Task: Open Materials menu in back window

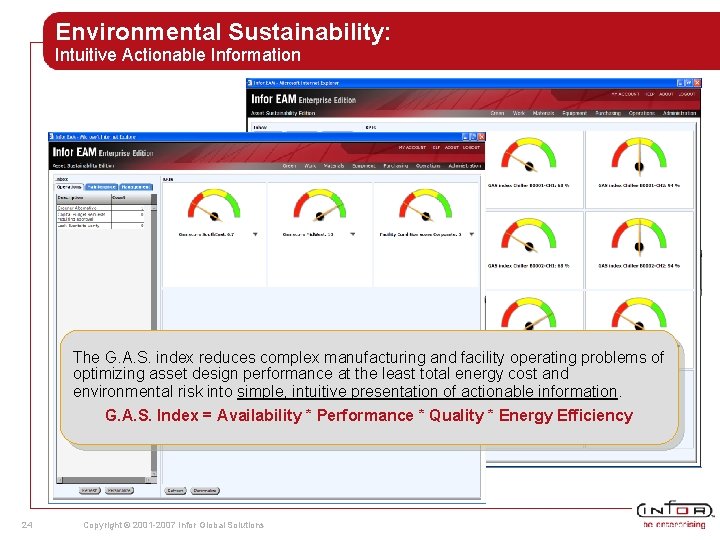Action: click(543, 112)
